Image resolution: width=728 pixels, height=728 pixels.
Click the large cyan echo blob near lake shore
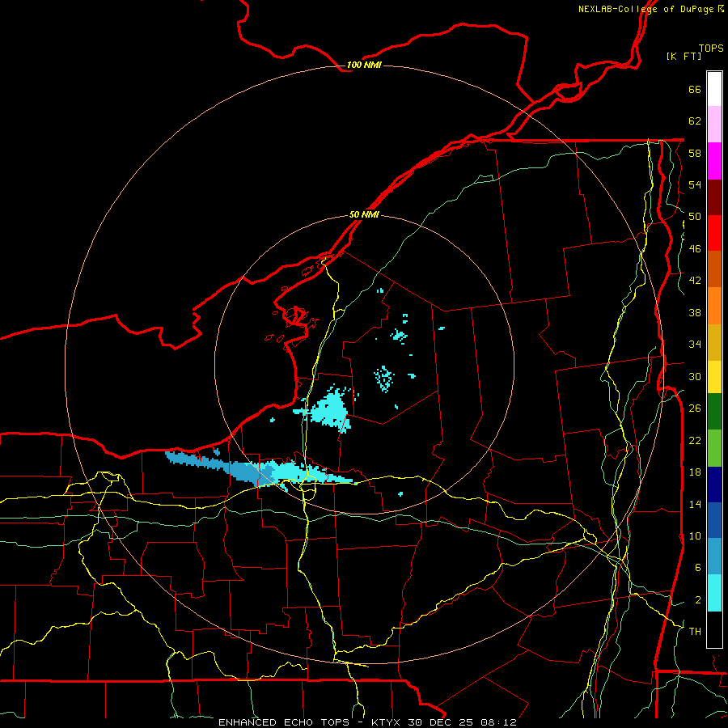pyautogui.click(x=331, y=409)
